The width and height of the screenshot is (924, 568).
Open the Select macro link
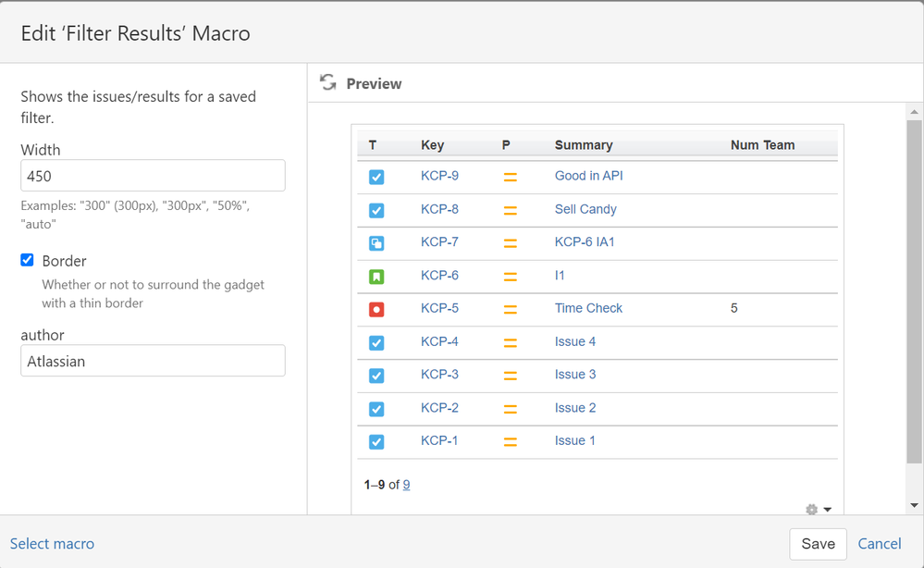click(53, 544)
